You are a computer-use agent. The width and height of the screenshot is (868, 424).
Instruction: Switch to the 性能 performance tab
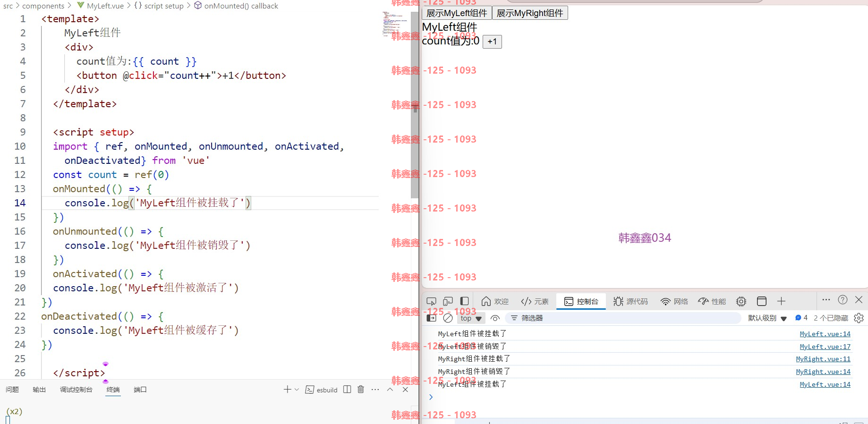coord(712,301)
